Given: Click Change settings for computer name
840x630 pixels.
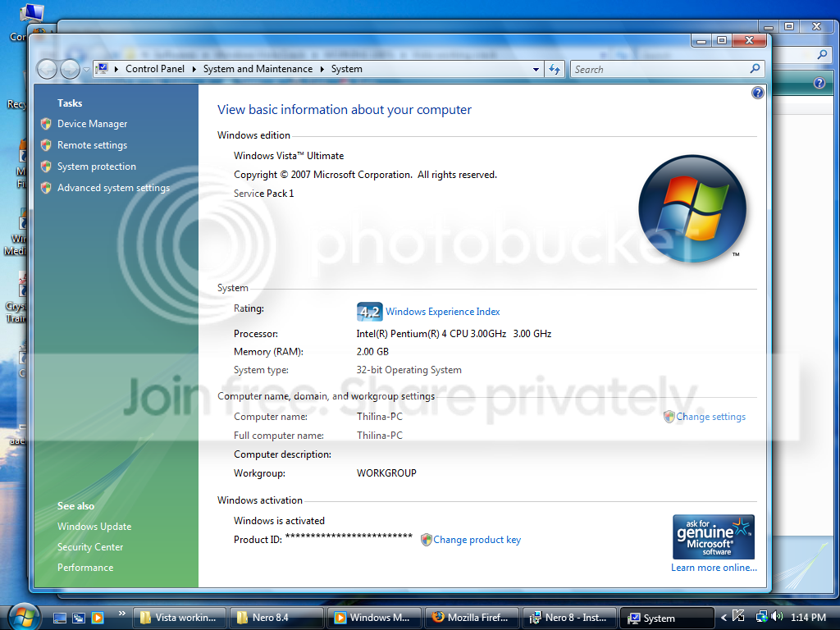Looking at the screenshot, I should (x=710, y=417).
